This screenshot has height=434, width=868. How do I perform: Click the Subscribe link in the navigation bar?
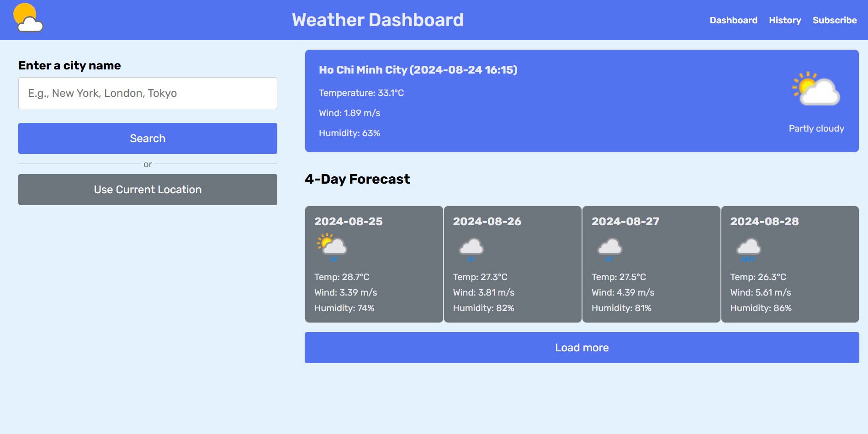pos(835,20)
